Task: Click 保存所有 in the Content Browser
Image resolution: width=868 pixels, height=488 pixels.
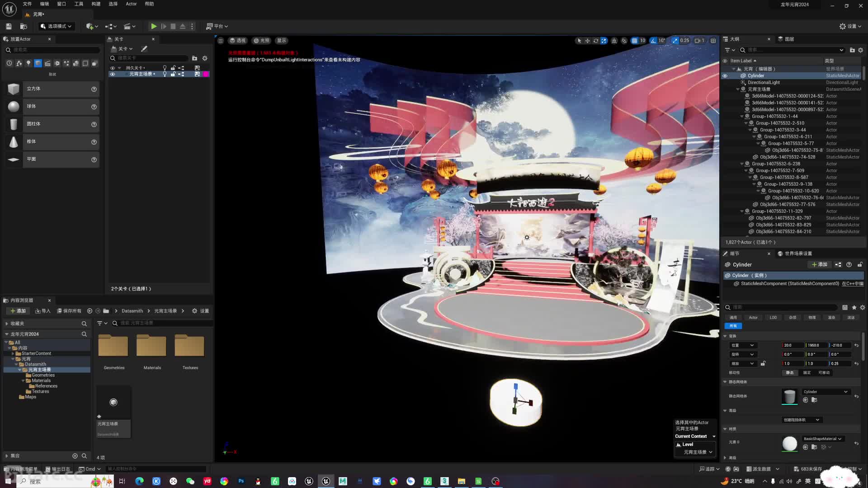Action: click(69, 311)
